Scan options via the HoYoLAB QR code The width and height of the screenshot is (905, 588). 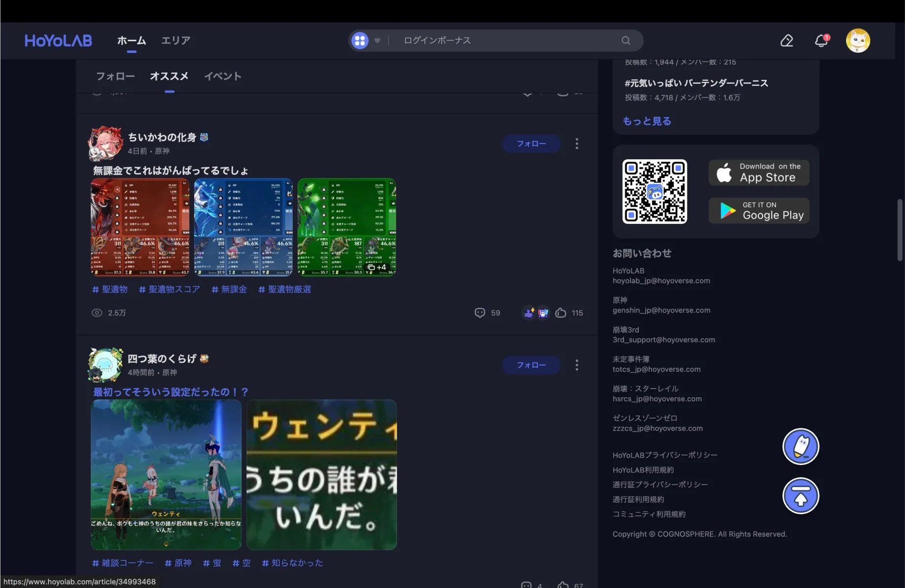pyautogui.click(x=654, y=192)
